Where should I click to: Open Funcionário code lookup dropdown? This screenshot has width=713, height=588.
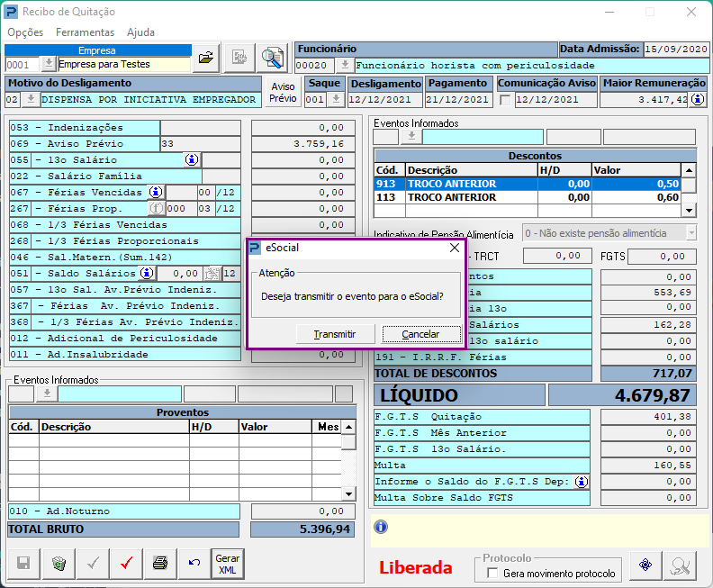345,65
